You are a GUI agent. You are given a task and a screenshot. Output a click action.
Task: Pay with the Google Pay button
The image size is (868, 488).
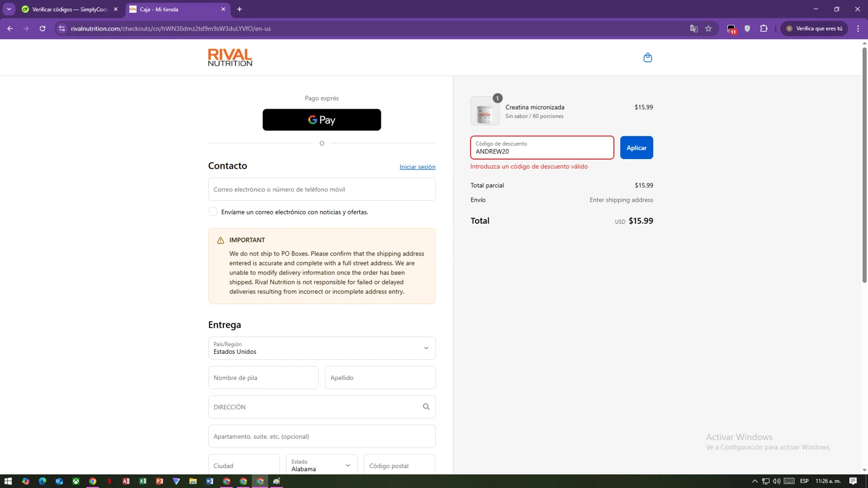click(x=322, y=120)
